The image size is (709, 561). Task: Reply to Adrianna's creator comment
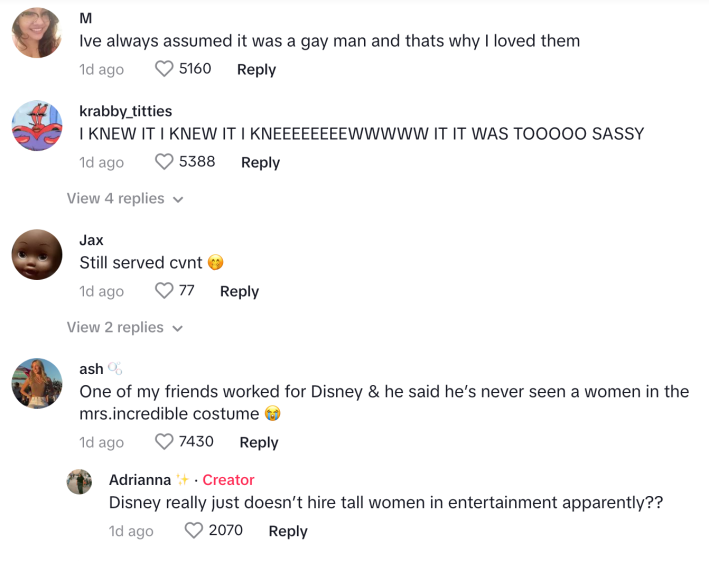[288, 532]
